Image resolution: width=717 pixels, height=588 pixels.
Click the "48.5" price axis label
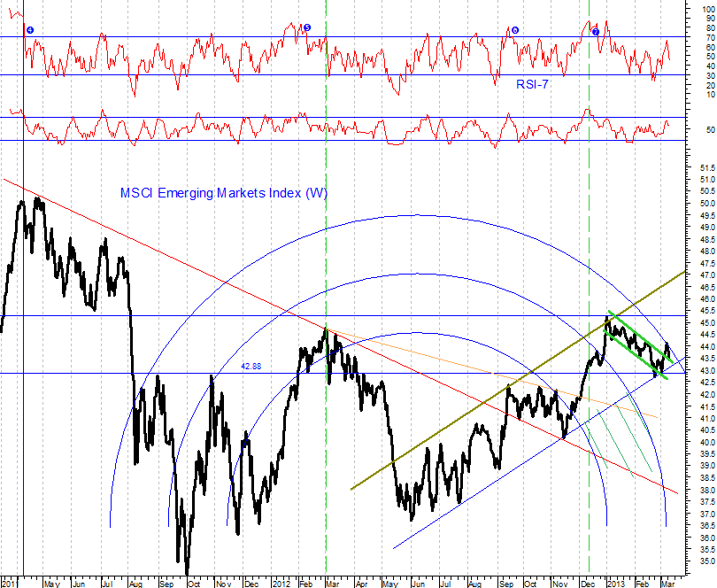707,239
